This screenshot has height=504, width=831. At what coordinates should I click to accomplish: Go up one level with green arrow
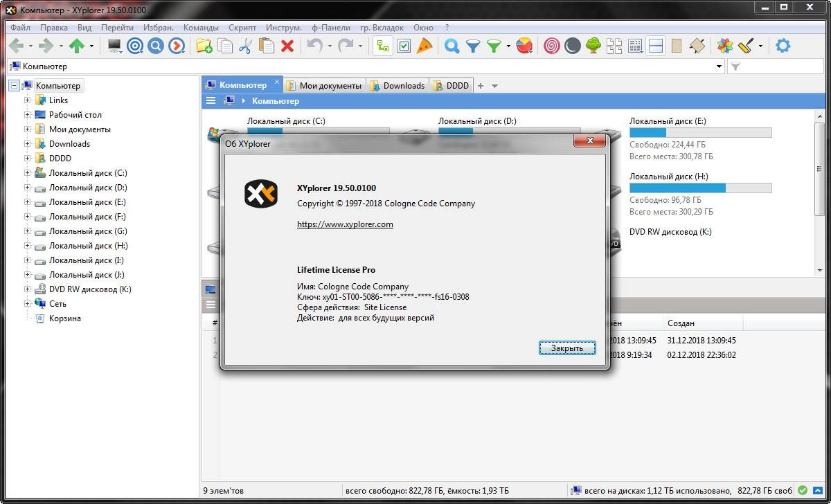click(x=76, y=46)
